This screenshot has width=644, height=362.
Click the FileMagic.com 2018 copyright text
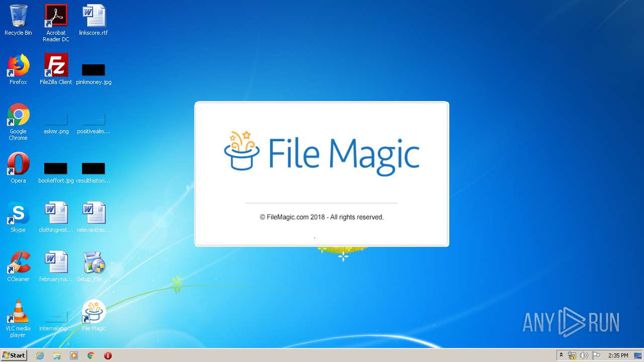pyautogui.click(x=321, y=217)
